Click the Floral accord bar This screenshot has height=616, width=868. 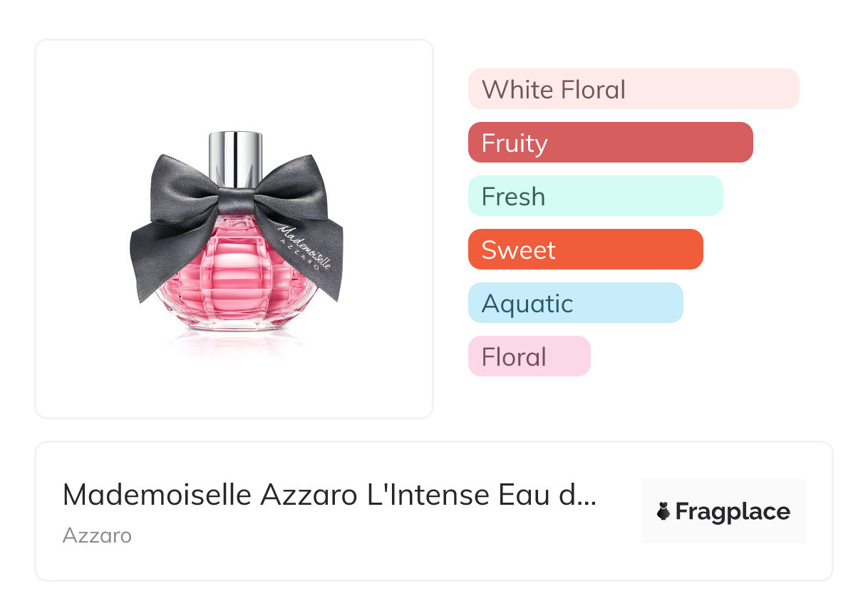pyautogui.click(x=529, y=356)
